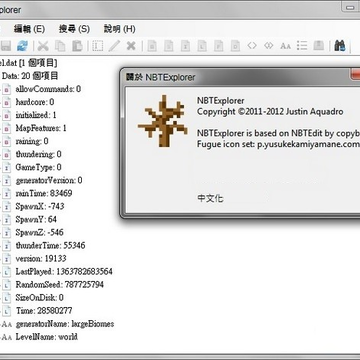Select the 'allowCommands: 0' row

(x=48, y=89)
